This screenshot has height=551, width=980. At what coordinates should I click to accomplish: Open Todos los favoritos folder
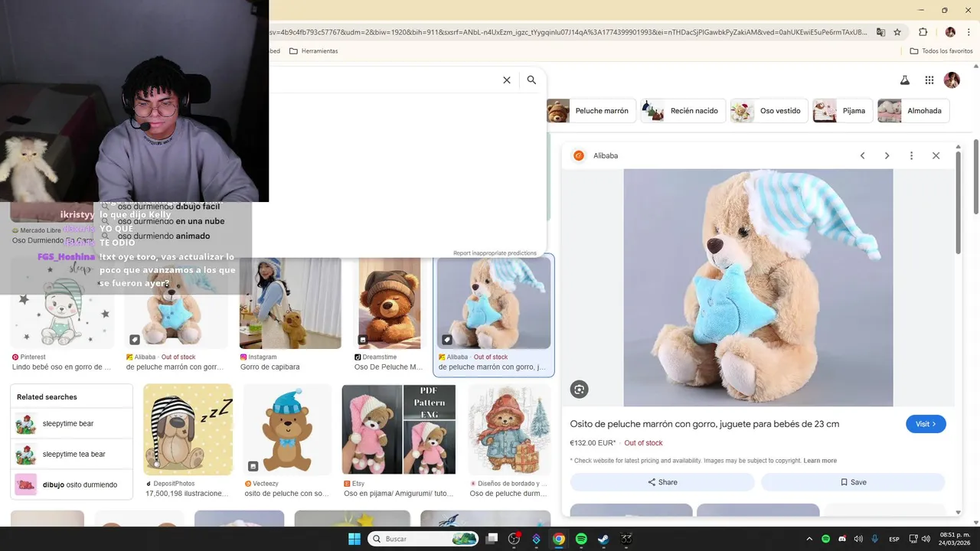pos(941,51)
